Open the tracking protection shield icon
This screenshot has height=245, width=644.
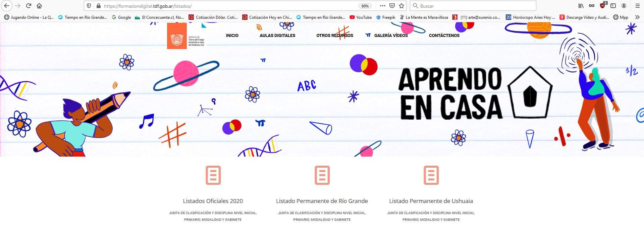pos(89,6)
